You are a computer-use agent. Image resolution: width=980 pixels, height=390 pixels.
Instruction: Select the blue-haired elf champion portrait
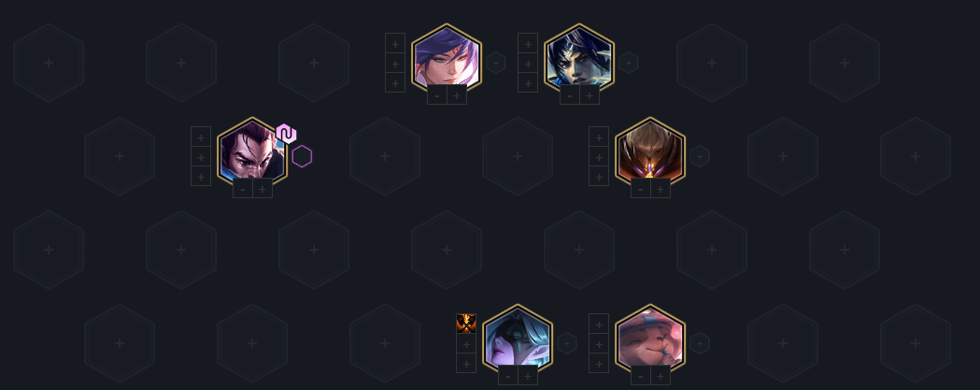point(518,340)
